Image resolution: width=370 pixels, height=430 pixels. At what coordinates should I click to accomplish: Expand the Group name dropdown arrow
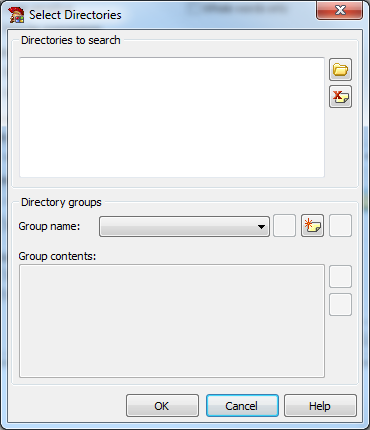click(261, 227)
